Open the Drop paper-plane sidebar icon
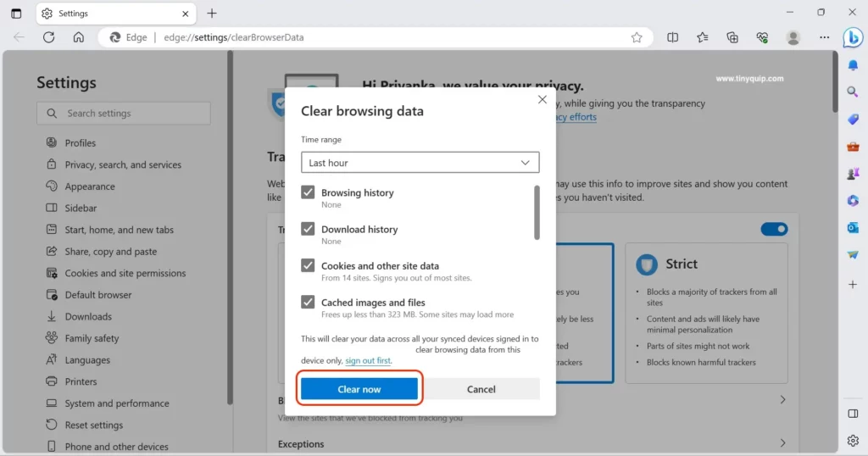The width and height of the screenshot is (868, 456). [853, 254]
